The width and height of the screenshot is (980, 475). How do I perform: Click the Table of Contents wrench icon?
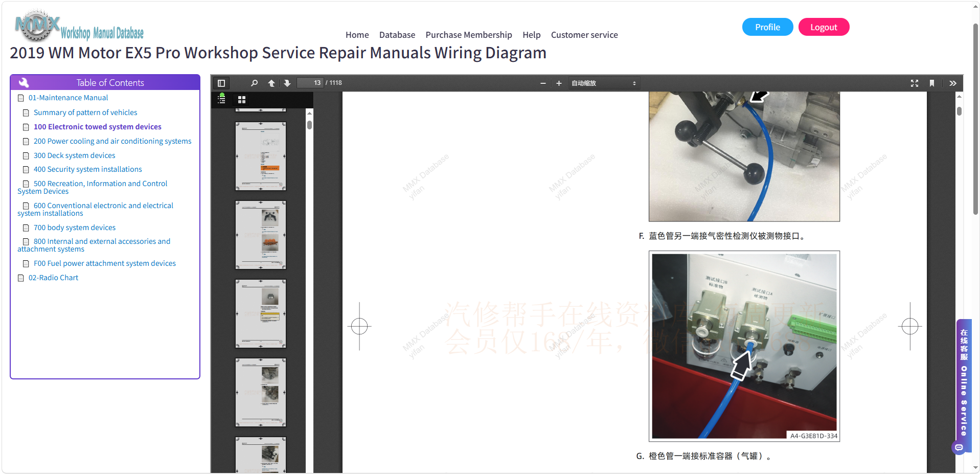[24, 82]
